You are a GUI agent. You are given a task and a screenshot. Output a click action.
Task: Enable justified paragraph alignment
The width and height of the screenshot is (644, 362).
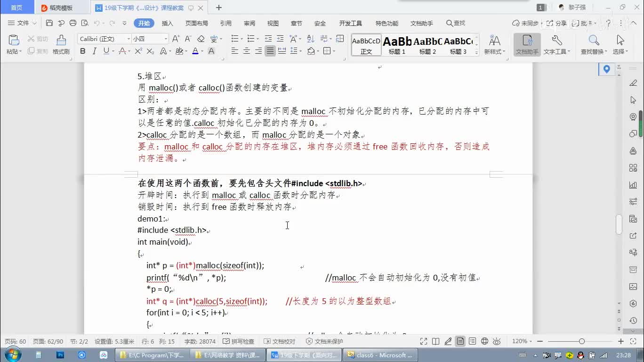[x=270, y=51]
